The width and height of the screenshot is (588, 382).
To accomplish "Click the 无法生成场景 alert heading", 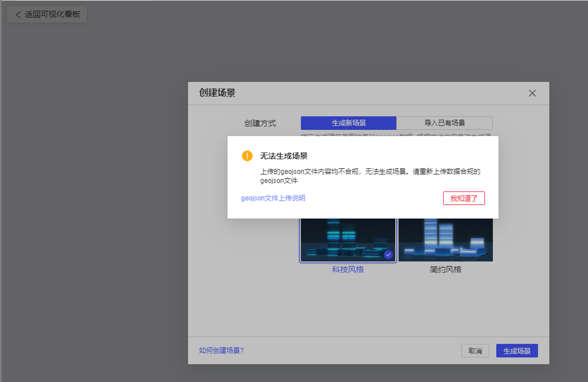I will [x=284, y=156].
